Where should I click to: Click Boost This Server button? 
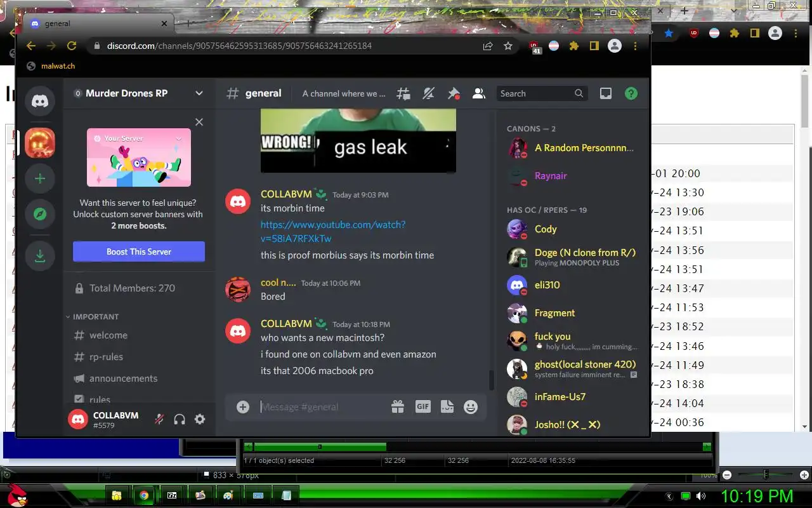(139, 251)
